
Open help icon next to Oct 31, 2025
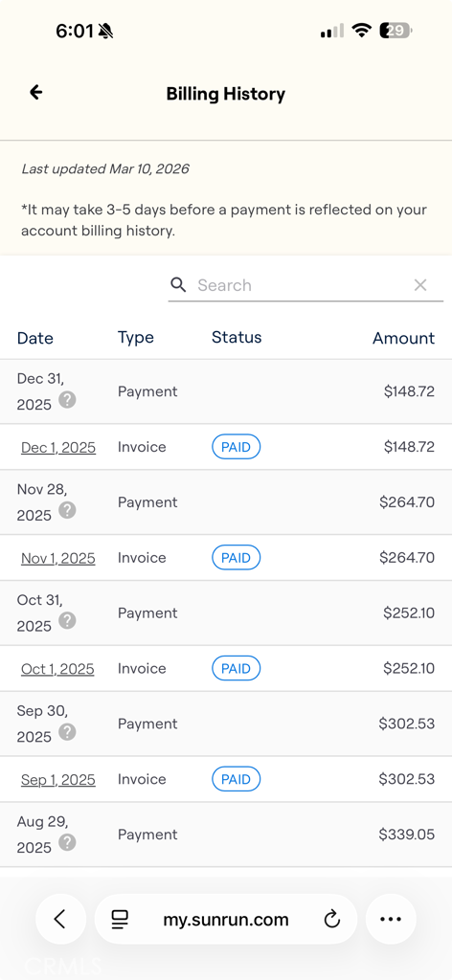[67, 620]
